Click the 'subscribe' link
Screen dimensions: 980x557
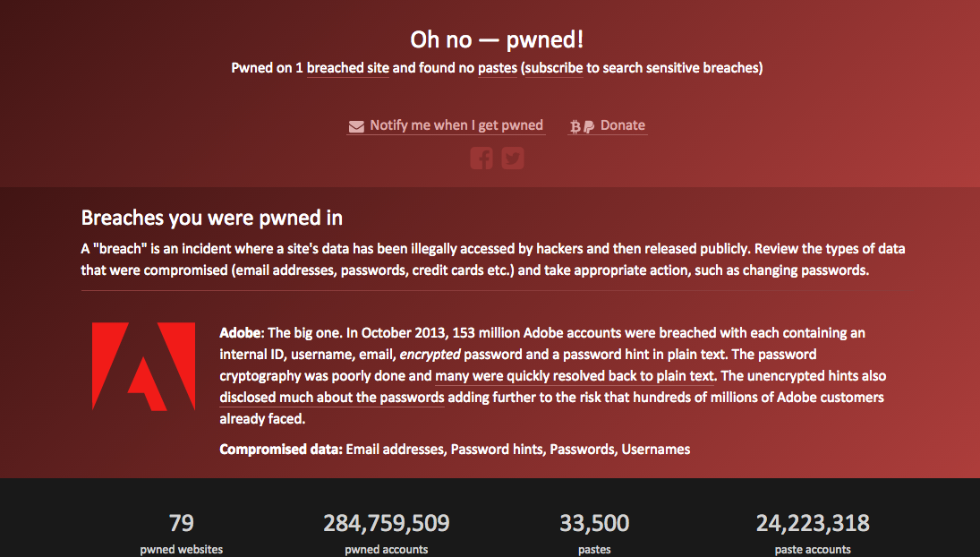pyautogui.click(x=554, y=67)
